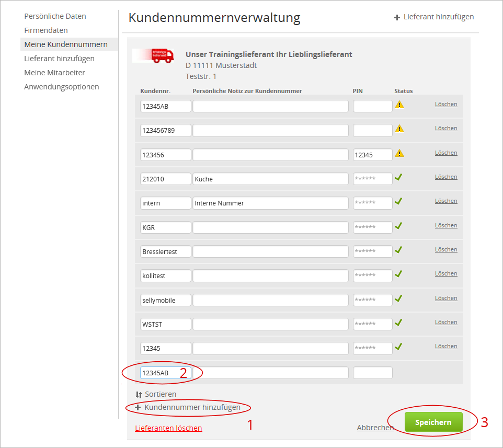Viewport: 503px width, 448px height.
Task: Click Löschen for customer 12345
Action: pos(446,347)
